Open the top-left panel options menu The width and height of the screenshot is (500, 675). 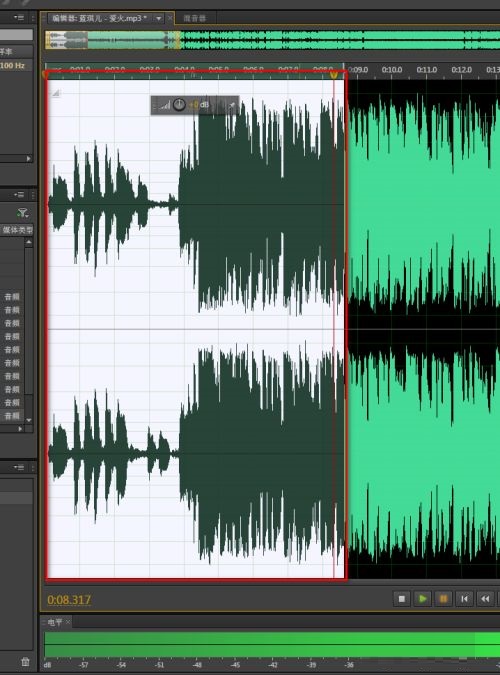pos(19,18)
